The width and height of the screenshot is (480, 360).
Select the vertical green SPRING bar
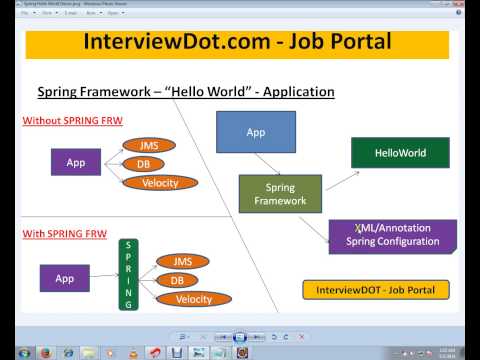point(128,275)
